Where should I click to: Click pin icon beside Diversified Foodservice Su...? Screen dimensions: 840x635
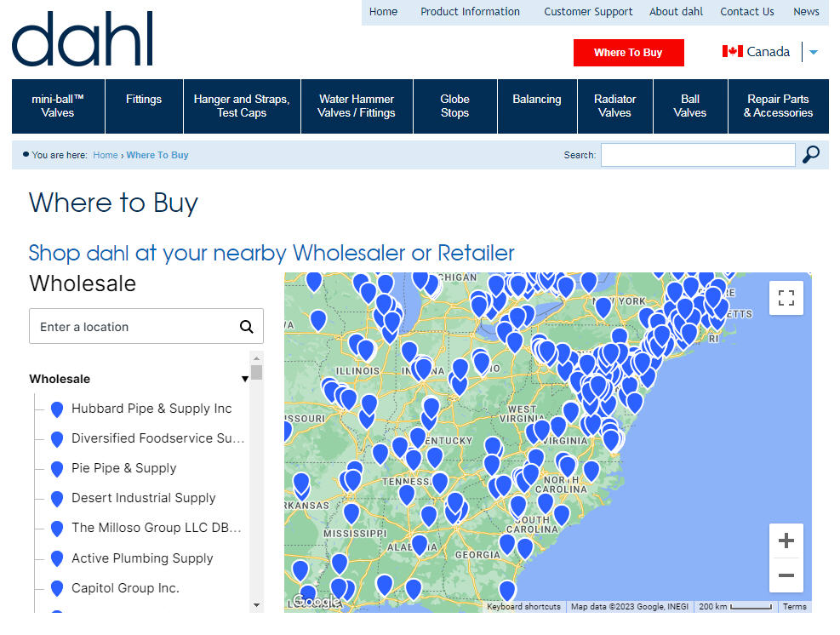click(x=57, y=439)
